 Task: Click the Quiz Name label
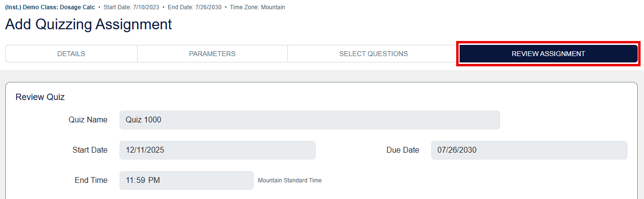(88, 120)
